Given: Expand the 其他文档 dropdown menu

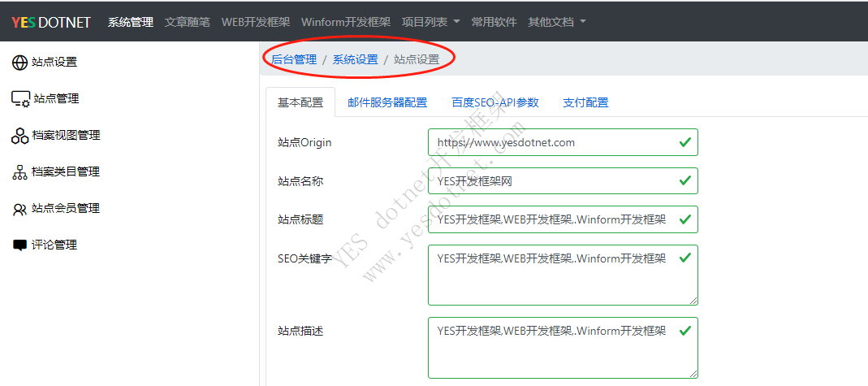Looking at the screenshot, I should point(558,22).
